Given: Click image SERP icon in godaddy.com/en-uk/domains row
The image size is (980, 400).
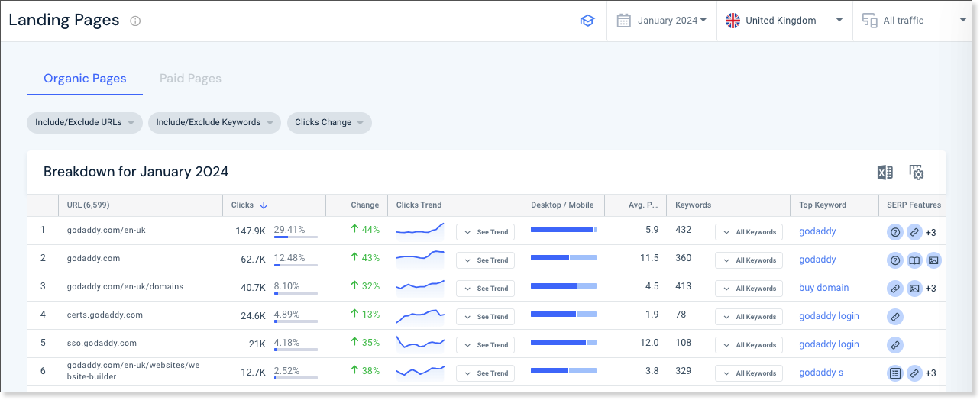Looking at the screenshot, I should tap(914, 289).
